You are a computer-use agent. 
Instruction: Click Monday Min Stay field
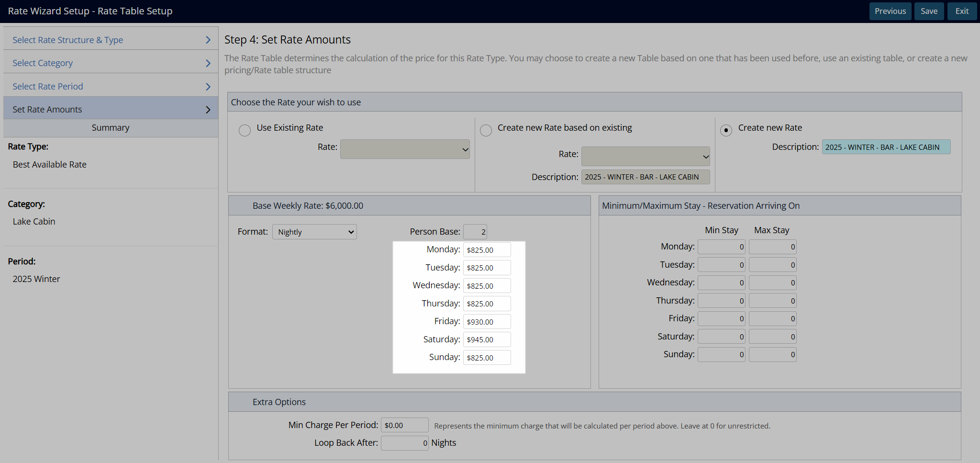tap(721, 247)
